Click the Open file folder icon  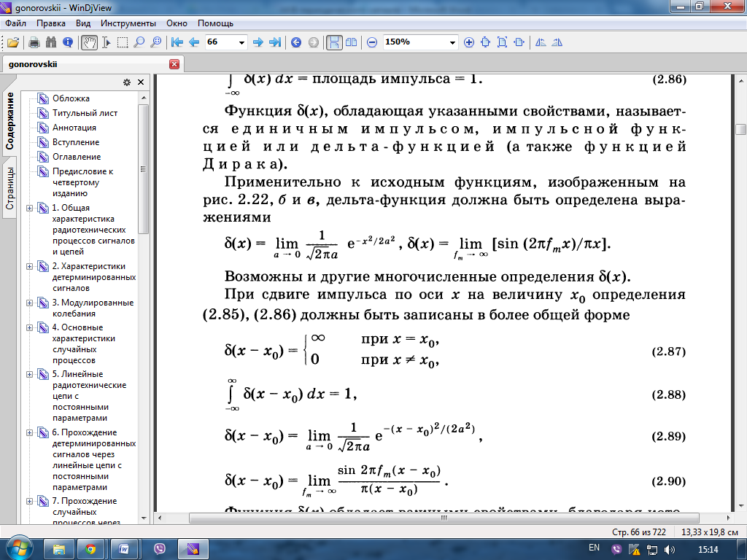coord(13,42)
